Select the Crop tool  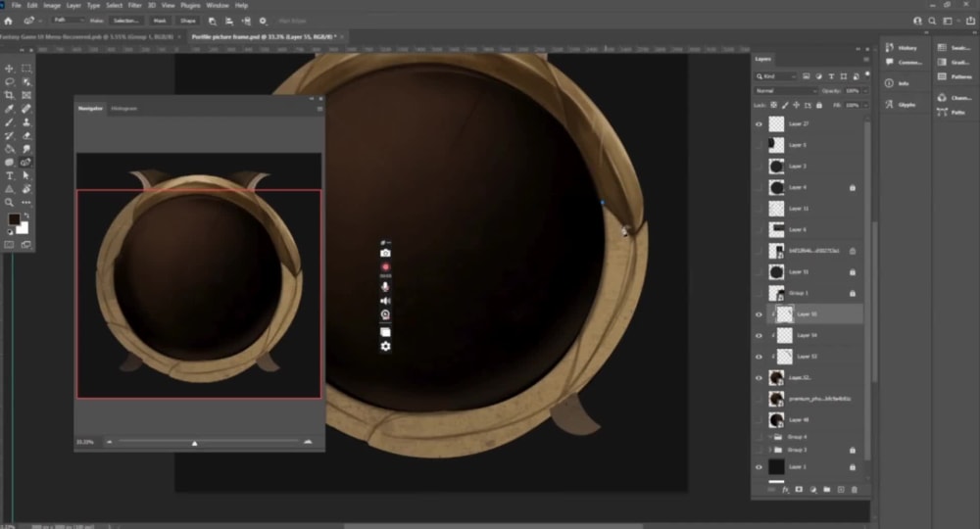pos(10,95)
